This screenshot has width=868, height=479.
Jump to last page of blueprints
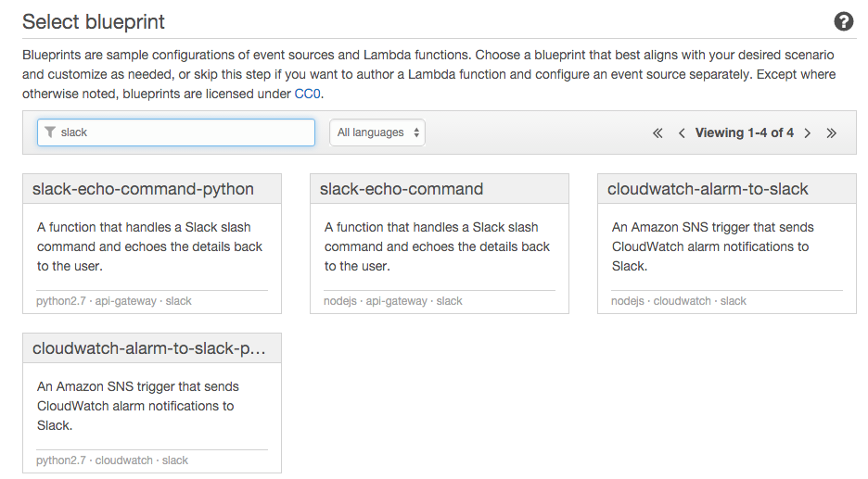tap(832, 133)
